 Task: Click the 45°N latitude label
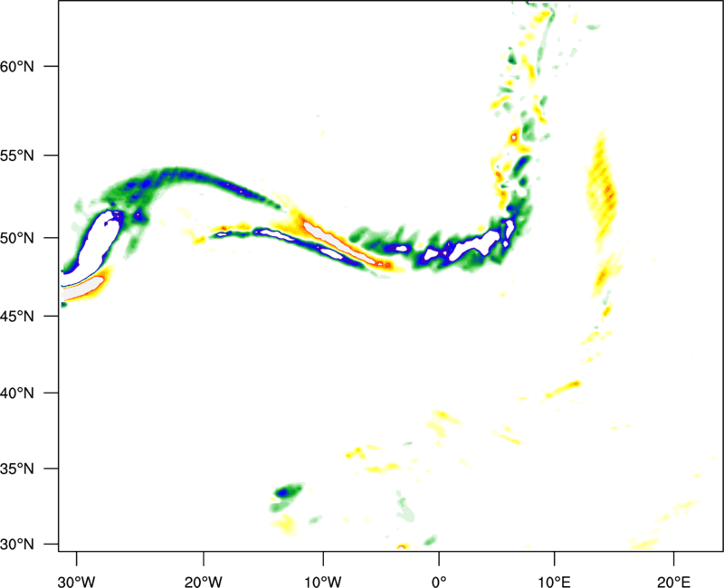17,316
